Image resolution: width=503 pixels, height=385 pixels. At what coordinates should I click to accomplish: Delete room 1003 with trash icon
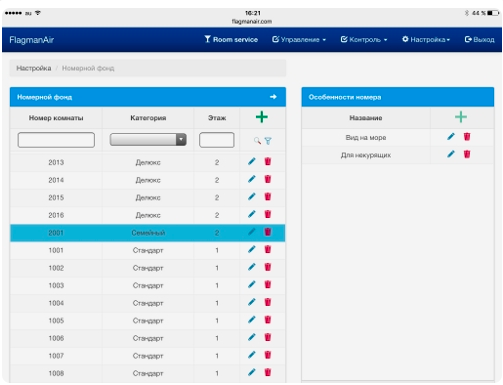268,285
